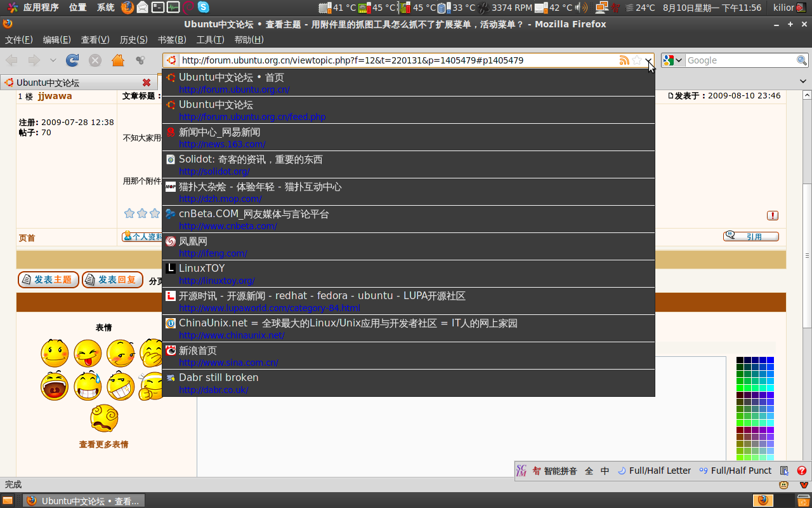
Task: Open the SCIM setup menu icon
Action: 785,471
